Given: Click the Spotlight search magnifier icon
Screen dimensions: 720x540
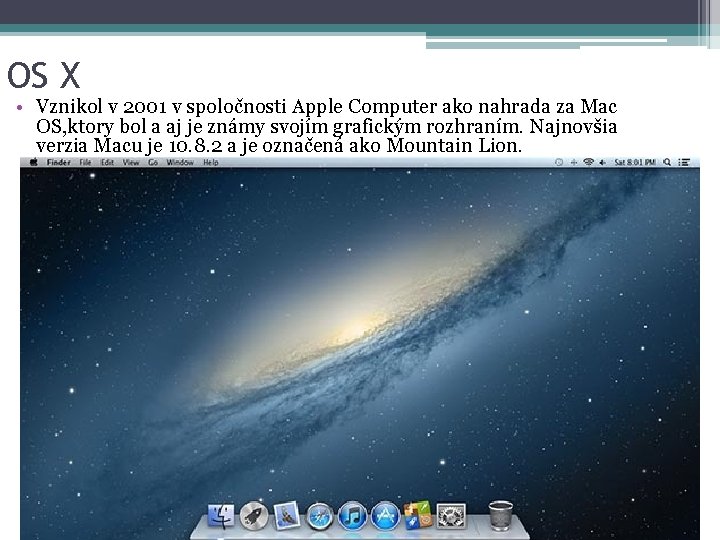Looking at the screenshot, I should 667,162.
